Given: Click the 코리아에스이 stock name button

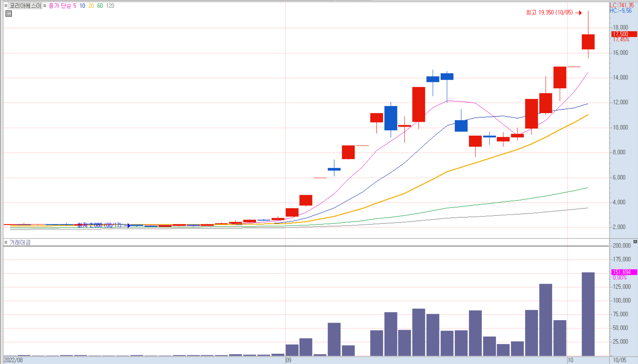Looking at the screenshot, I should 25,6.
